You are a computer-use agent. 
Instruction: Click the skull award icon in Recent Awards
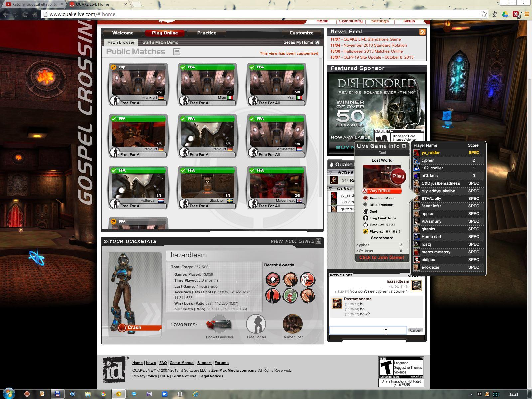point(273,280)
